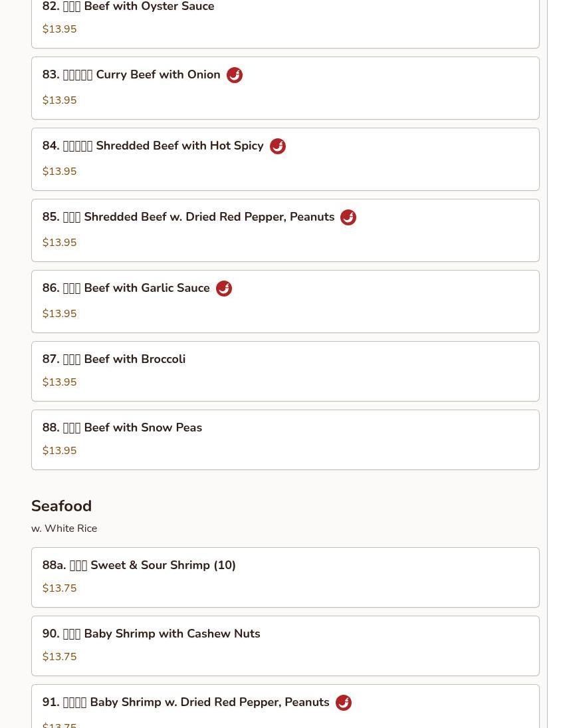The width and height of the screenshot is (561, 728).
Task: Click $13.95 price under Beef with Broccoli
Action: point(59,382)
